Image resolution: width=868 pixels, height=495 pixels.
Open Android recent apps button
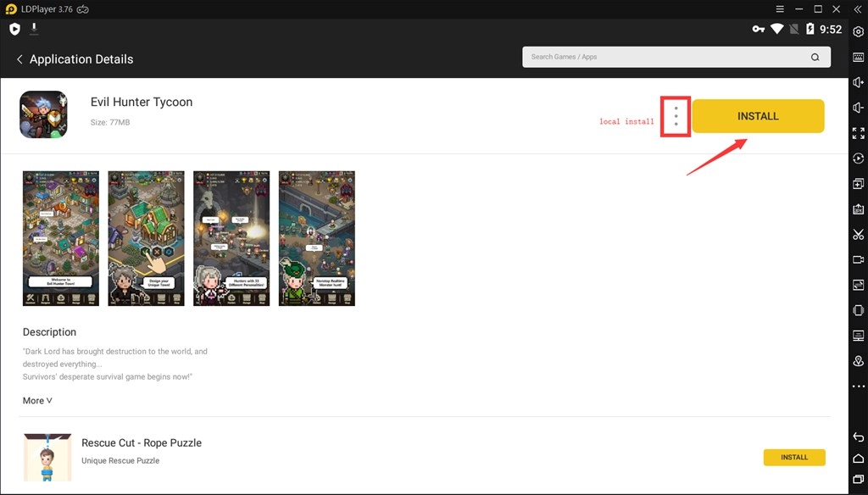858,478
